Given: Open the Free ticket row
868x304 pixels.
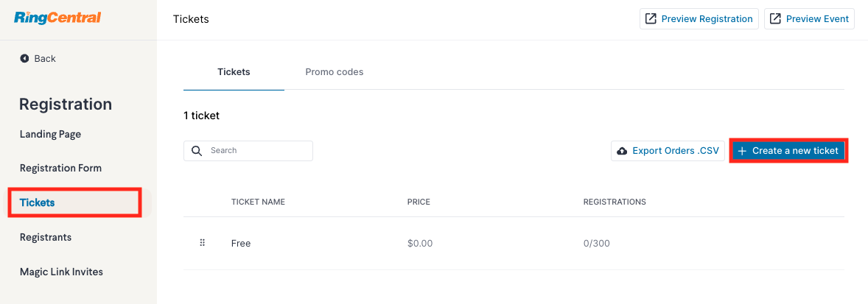Looking at the screenshot, I should point(514,243).
